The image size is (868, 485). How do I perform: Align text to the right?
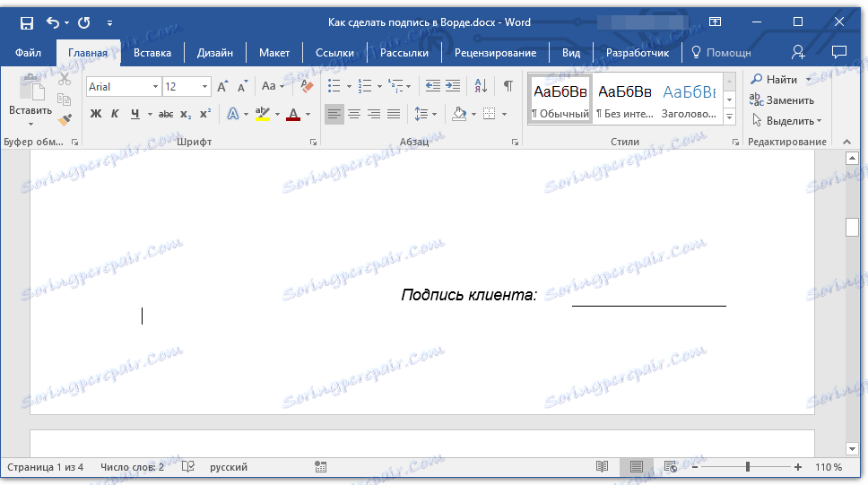[x=374, y=114]
